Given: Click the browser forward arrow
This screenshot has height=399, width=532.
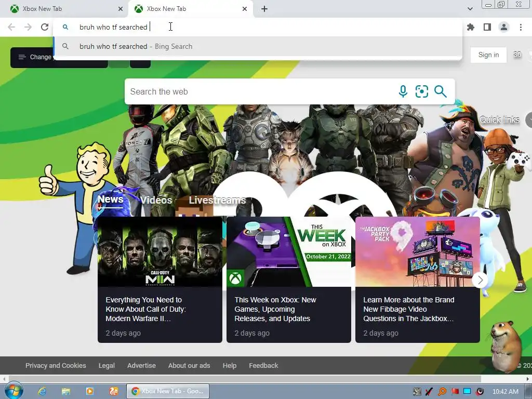Looking at the screenshot, I should pyautogui.click(x=28, y=27).
